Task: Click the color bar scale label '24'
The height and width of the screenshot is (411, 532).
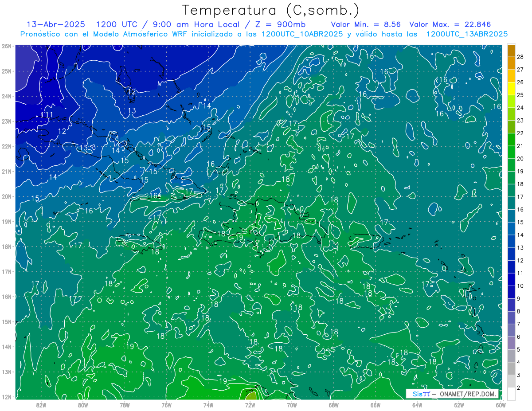Action: click(520, 108)
